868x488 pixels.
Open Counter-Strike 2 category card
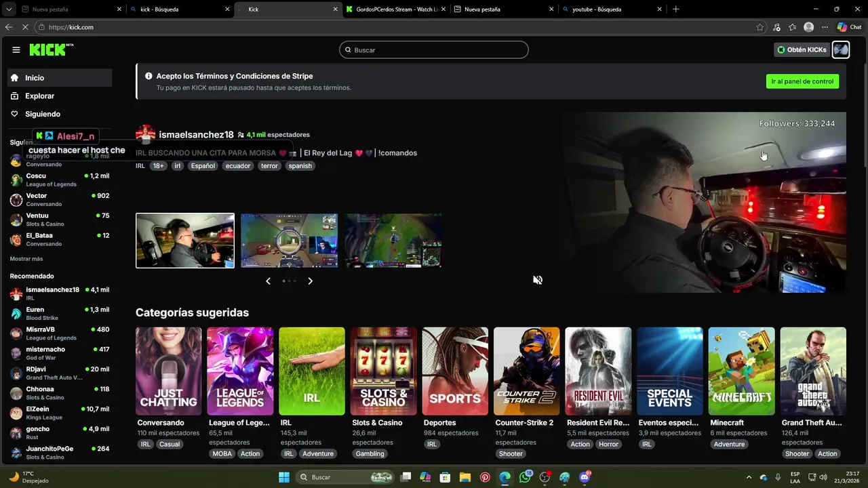(526, 371)
